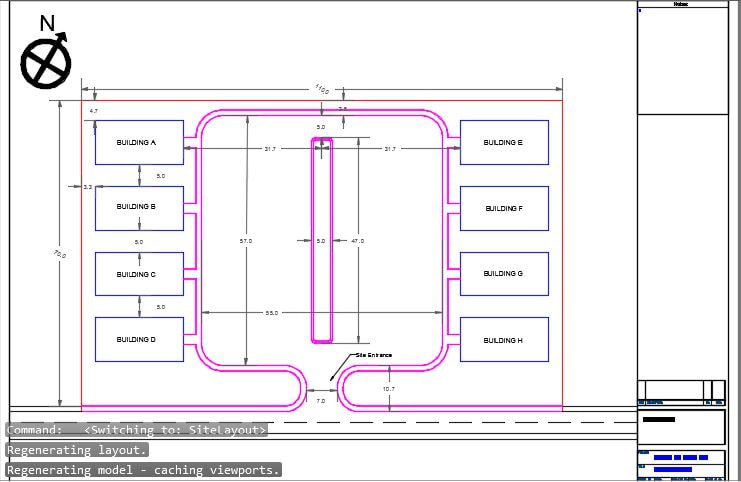Click the Site Entrance leader label
This screenshot has height=482, width=741.
pyautogui.click(x=373, y=355)
